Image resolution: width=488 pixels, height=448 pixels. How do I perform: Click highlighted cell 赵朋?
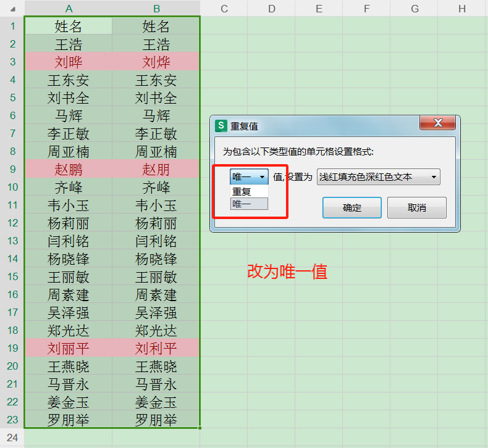[156, 169]
